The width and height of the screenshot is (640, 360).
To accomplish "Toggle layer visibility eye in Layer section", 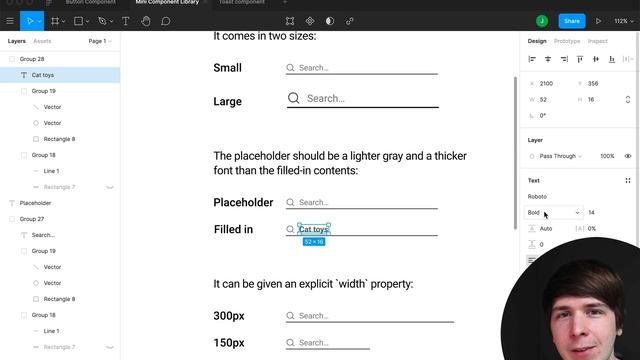I will [x=628, y=156].
